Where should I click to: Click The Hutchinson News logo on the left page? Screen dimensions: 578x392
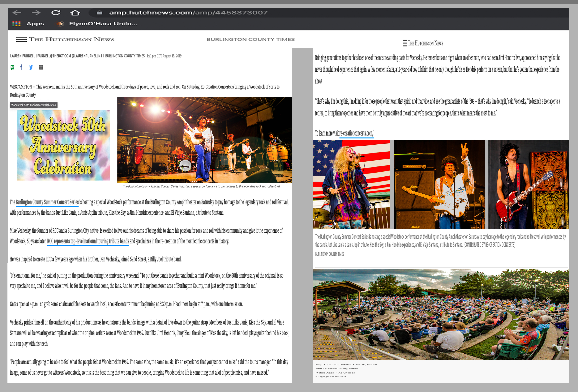(x=72, y=39)
